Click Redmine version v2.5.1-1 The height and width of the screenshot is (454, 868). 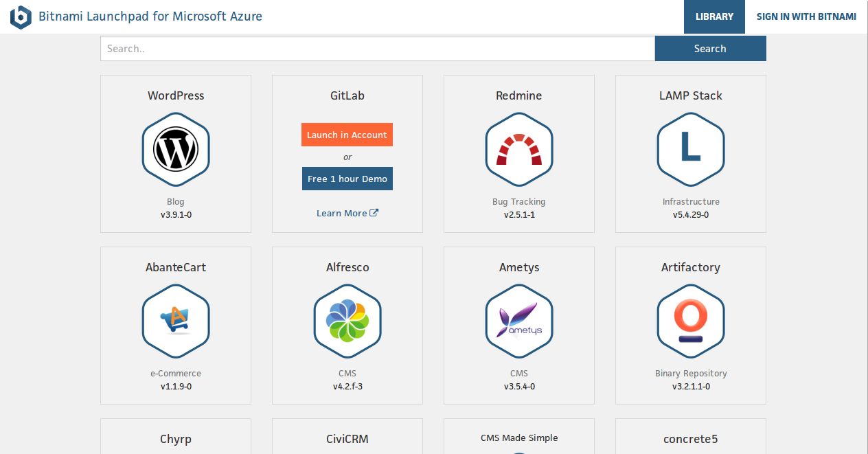coord(519,215)
